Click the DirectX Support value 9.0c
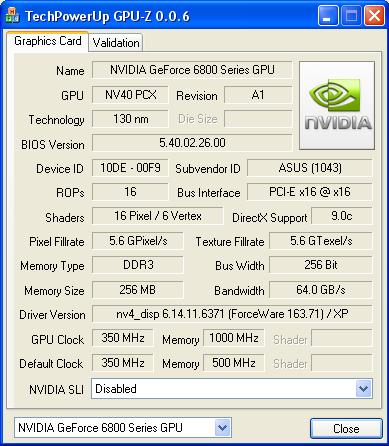The height and width of the screenshot is (446, 389). pos(342,216)
